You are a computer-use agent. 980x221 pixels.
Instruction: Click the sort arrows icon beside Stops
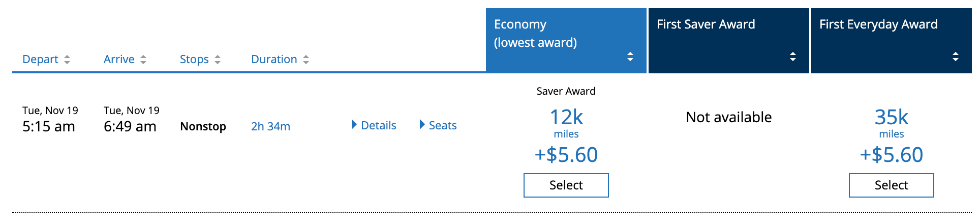[x=218, y=60]
